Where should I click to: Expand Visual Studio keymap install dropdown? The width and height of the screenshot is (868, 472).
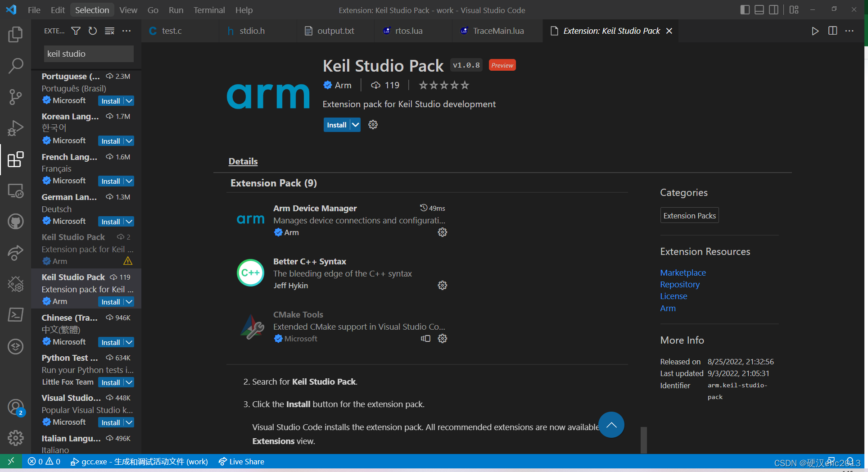point(129,422)
